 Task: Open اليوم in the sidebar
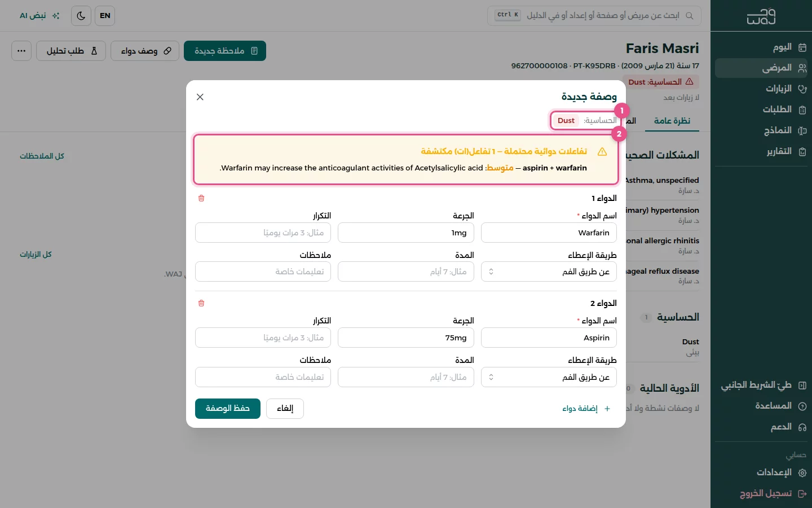pos(761,47)
